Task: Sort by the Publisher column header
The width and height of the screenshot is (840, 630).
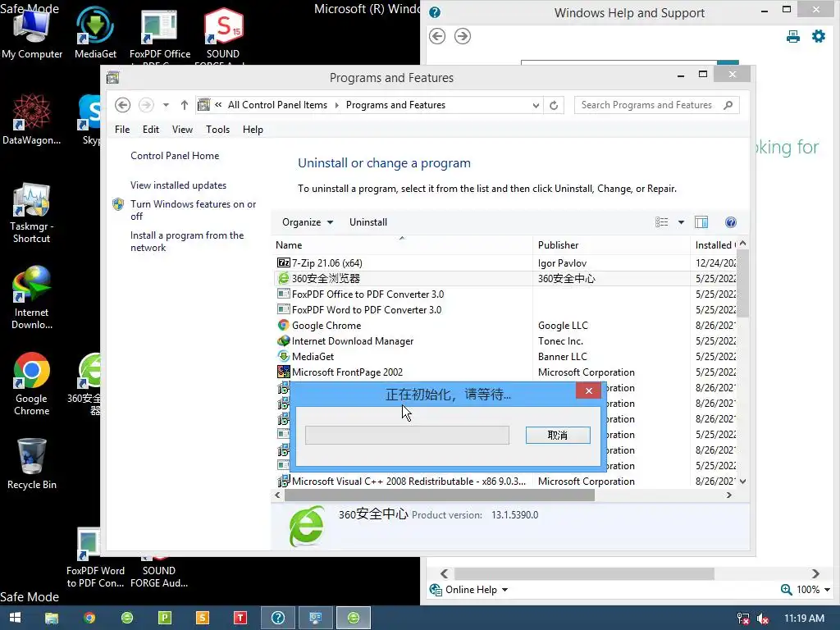Action: 611,244
